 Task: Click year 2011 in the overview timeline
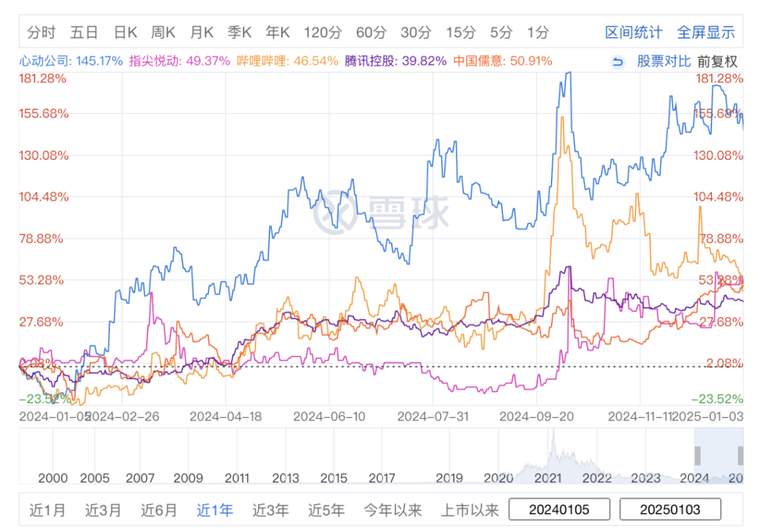[x=237, y=479]
